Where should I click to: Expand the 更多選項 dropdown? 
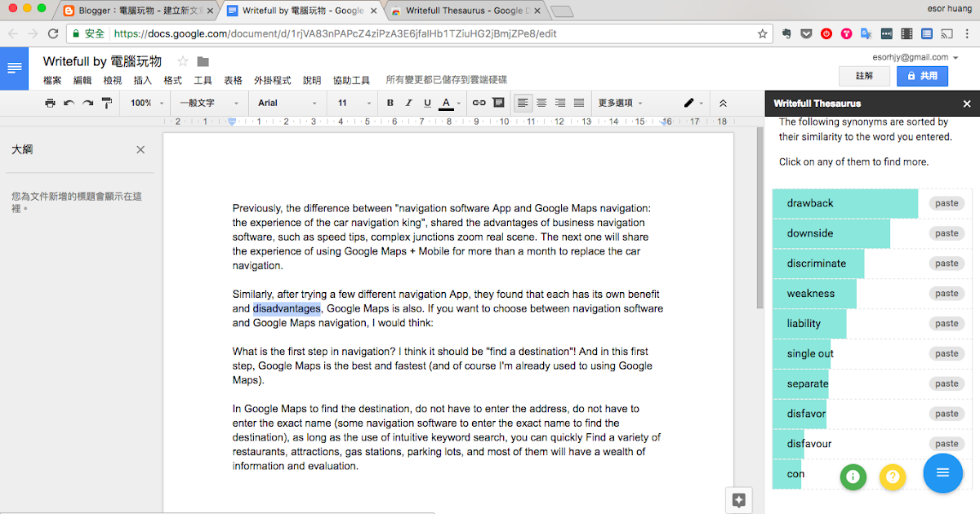click(x=621, y=103)
